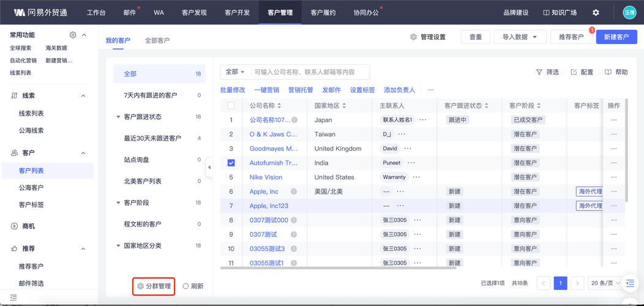Open the settings gear in top navigation

click(596, 12)
